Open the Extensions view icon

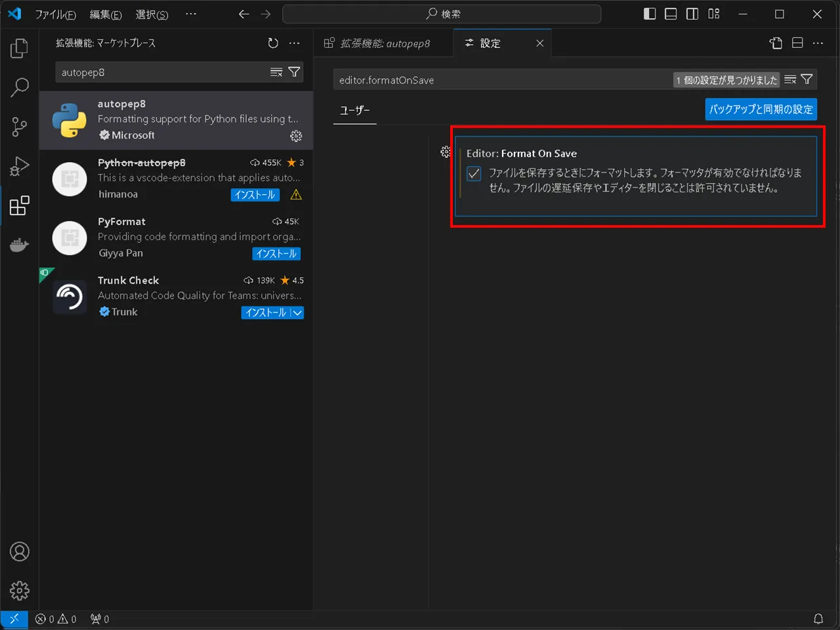20,205
